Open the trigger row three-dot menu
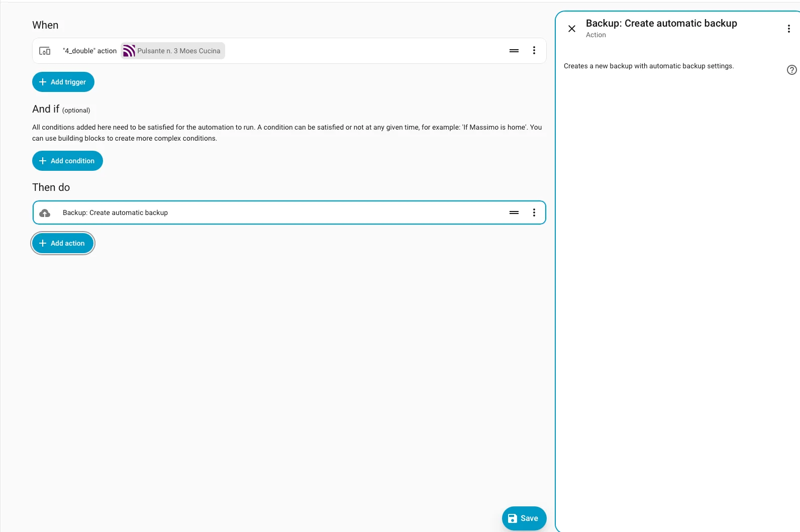The width and height of the screenshot is (800, 532). click(534, 51)
